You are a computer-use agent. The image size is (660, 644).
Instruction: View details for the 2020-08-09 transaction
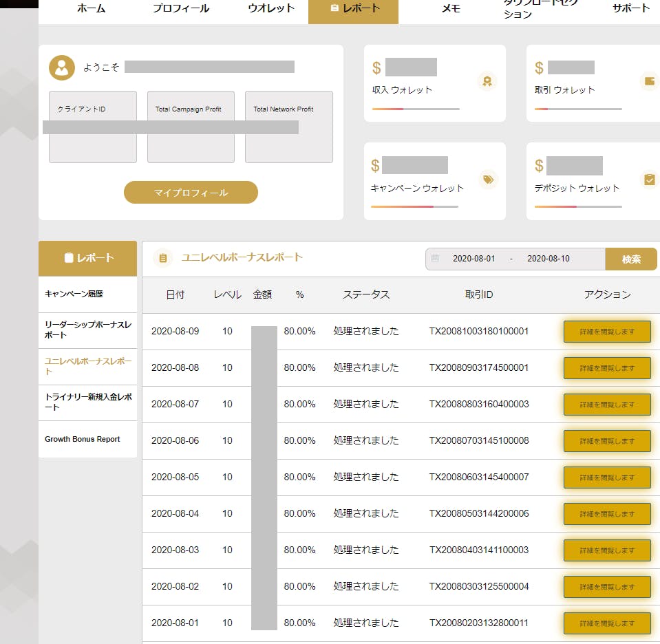tap(607, 332)
